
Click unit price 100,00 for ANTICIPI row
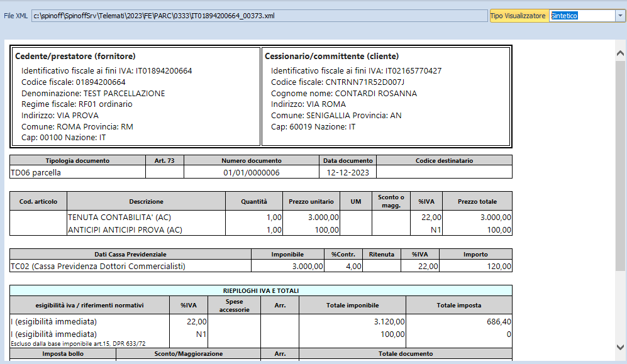click(326, 229)
